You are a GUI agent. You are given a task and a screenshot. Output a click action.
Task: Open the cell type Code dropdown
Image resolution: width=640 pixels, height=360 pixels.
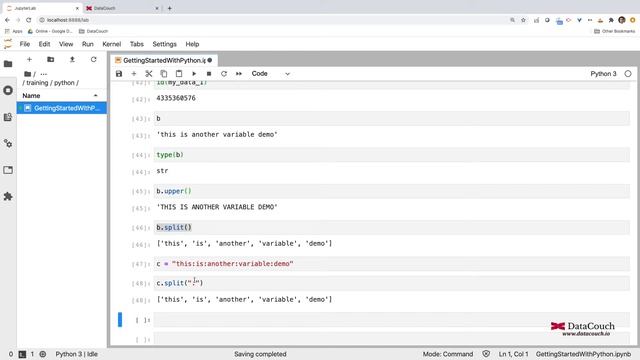(x=270, y=74)
